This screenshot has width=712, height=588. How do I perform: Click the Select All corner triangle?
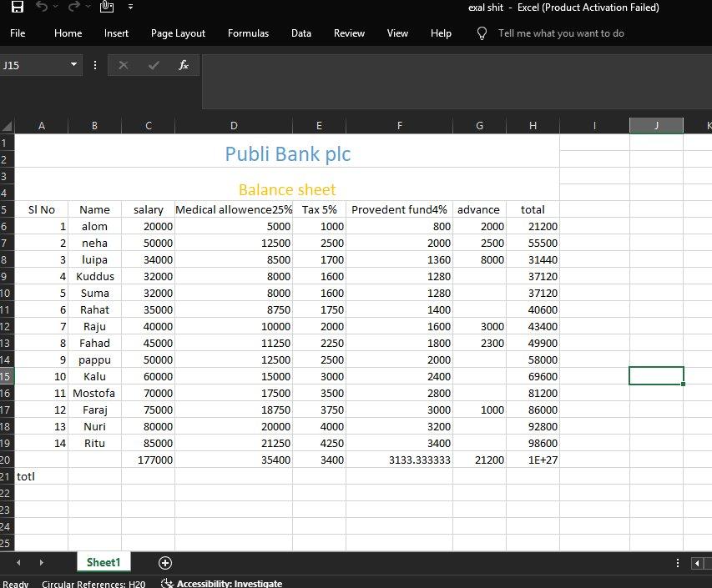7,126
